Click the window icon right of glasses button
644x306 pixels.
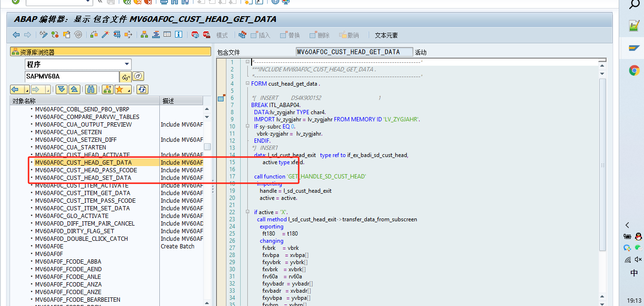[x=138, y=76]
